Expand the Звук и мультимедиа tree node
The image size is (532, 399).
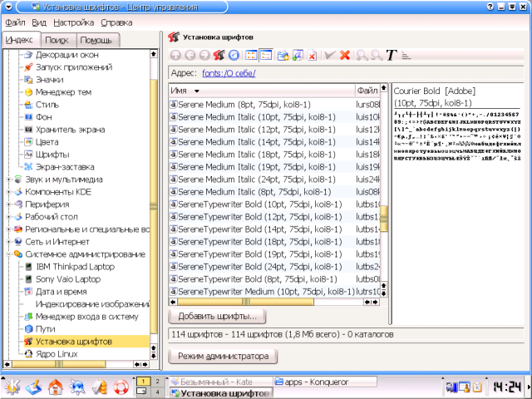8,179
